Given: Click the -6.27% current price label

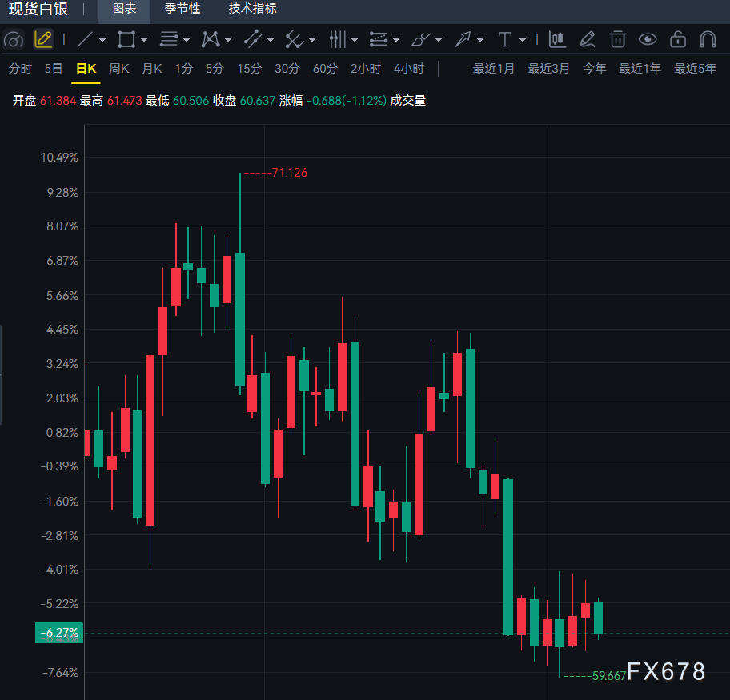Looking at the screenshot, I should pyautogui.click(x=59, y=633).
